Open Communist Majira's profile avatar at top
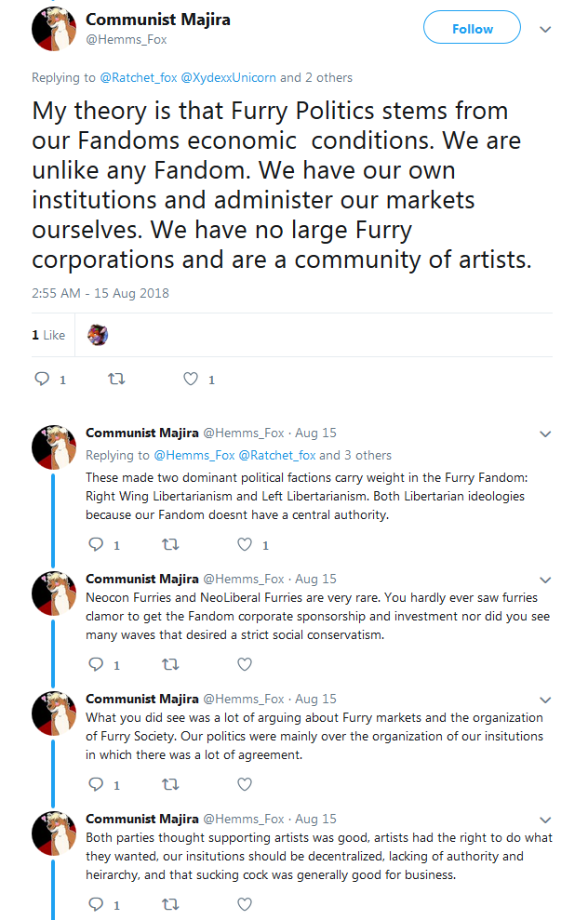This screenshot has height=920, width=588. pyautogui.click(x=54, y=29)
